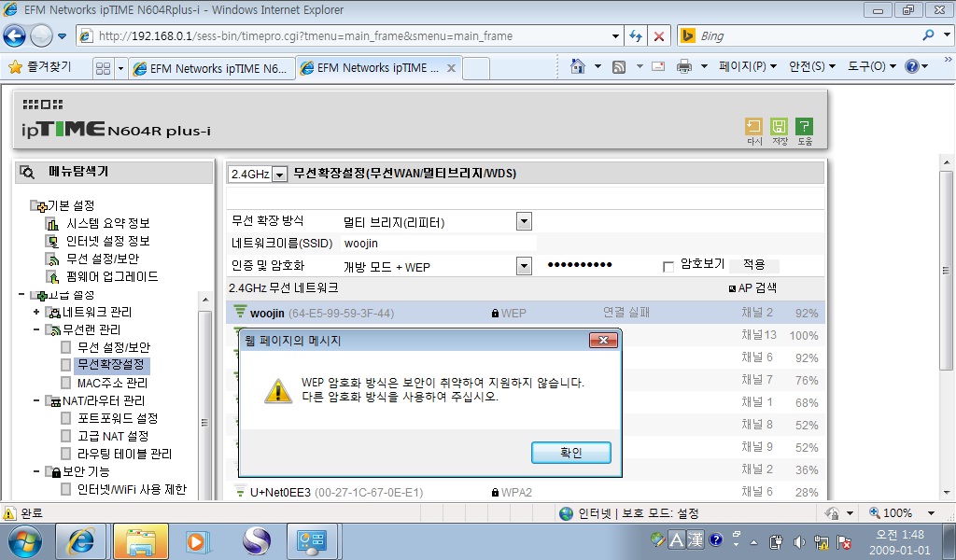Close the 웹 페이지의 메시지 dialog
956x560 pixels.
click(x=603, y=340)
